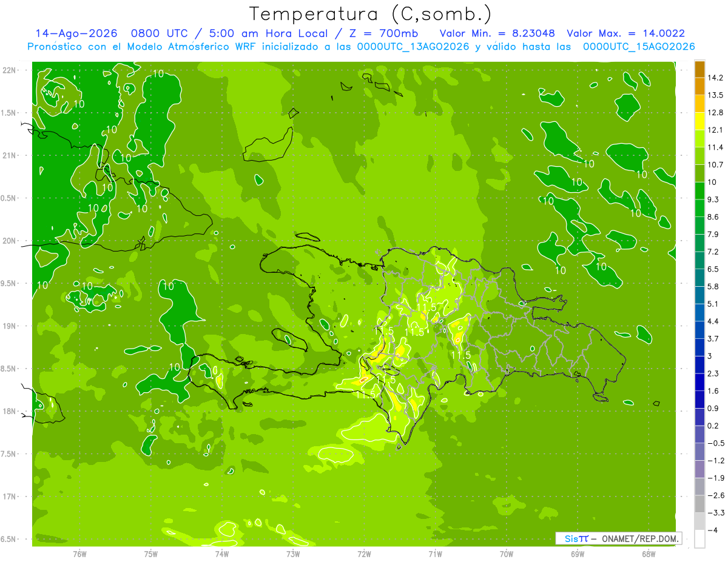Click the "20N" latitude axis label

tap(10, 241)
